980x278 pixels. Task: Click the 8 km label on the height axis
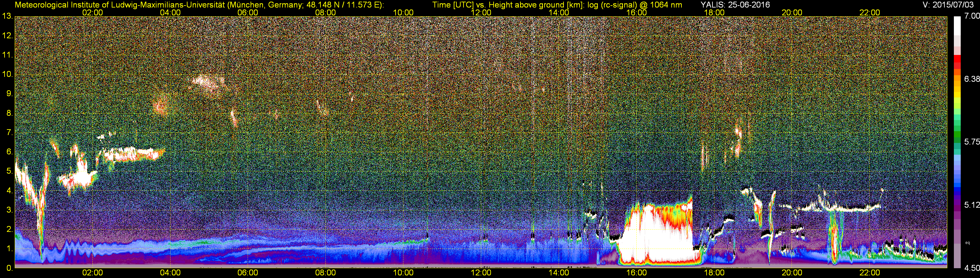[x=9, y=113]
